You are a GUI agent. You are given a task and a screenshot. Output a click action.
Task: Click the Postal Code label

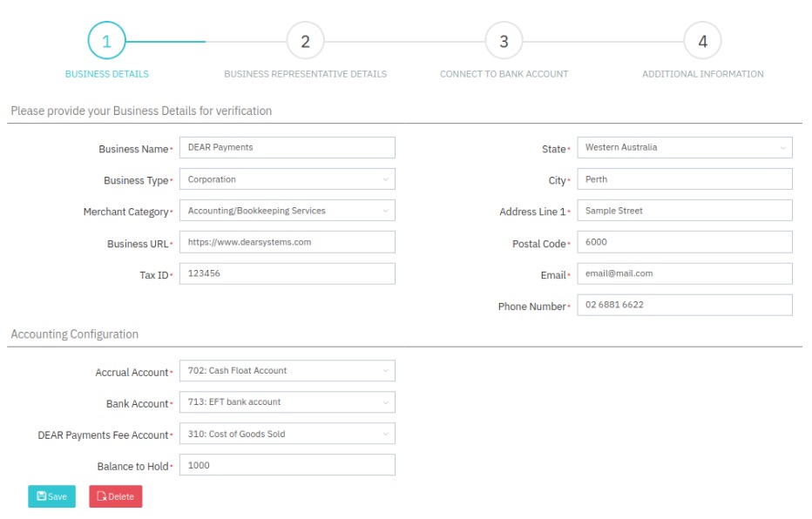[x=539, y=244]
